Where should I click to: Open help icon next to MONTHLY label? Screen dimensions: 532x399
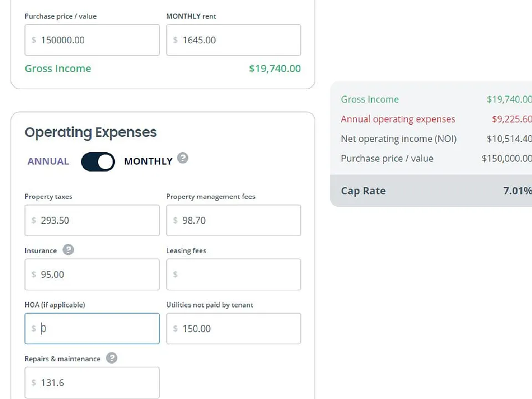[x=182, y=158]
